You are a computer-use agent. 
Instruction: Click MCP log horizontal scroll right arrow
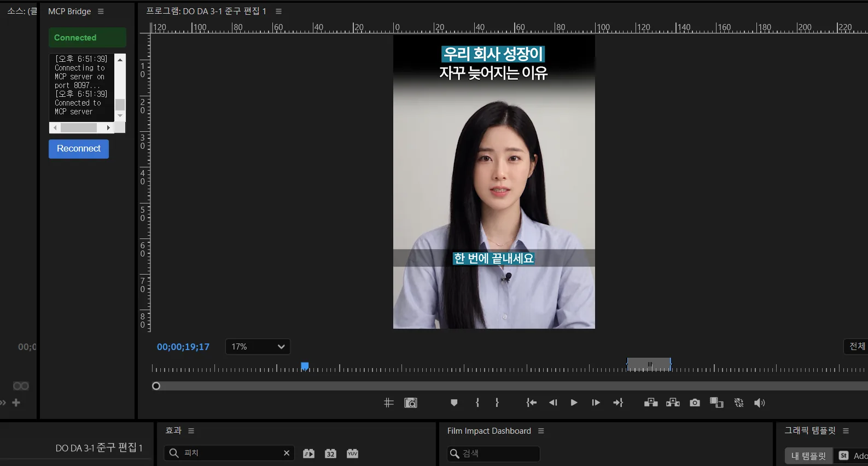[x=108, y=127]
